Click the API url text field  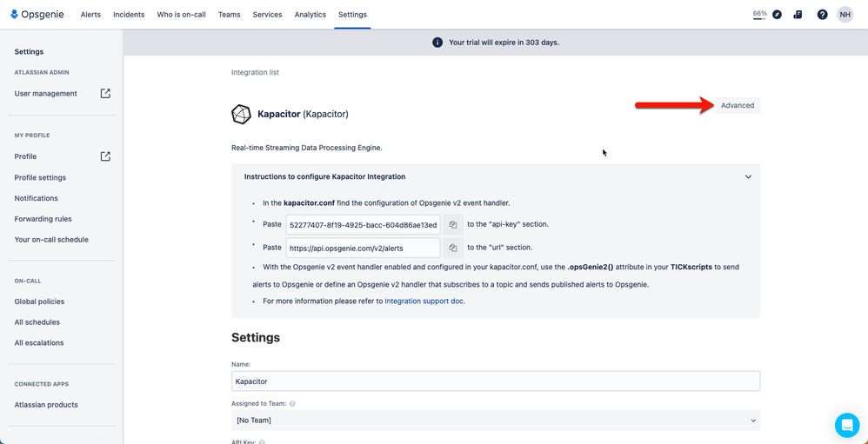[x=364, y=248]
